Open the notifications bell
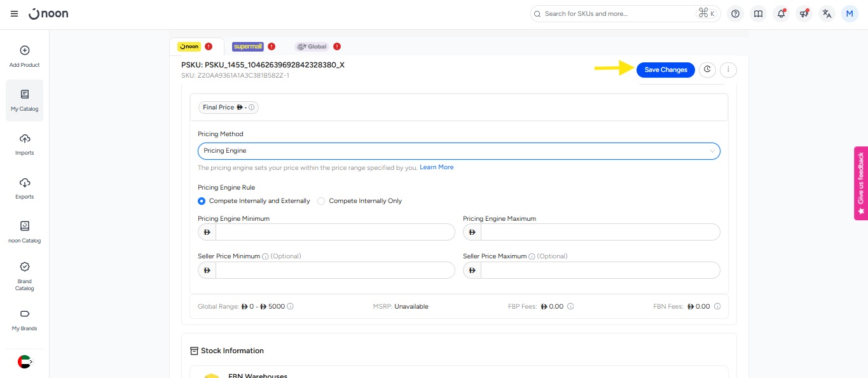 781,13
